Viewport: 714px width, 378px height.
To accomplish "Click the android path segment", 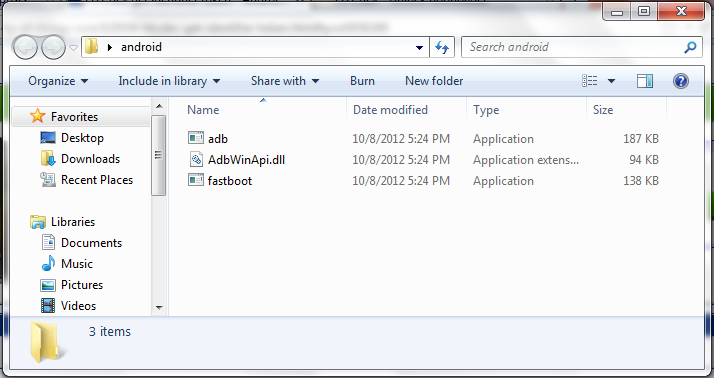I will [x=141, y=47].
